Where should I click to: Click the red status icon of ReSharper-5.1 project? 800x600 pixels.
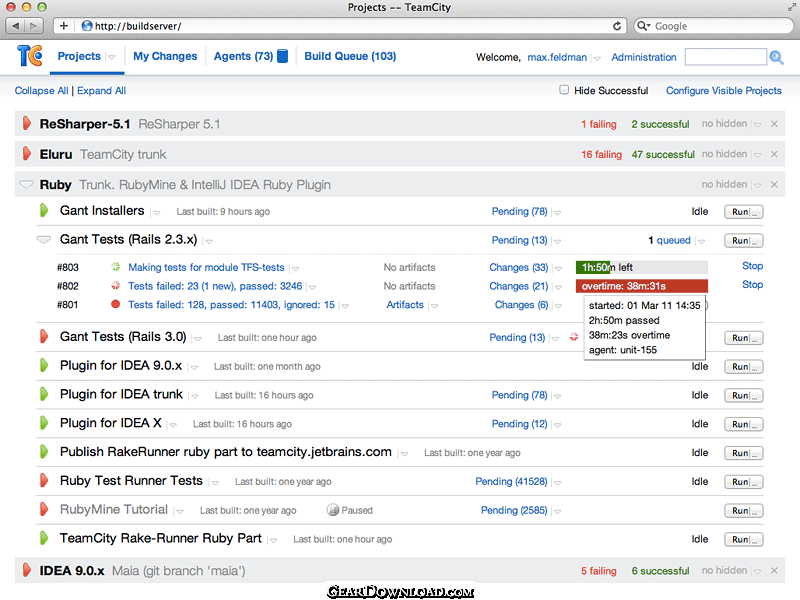click(27, 123)
